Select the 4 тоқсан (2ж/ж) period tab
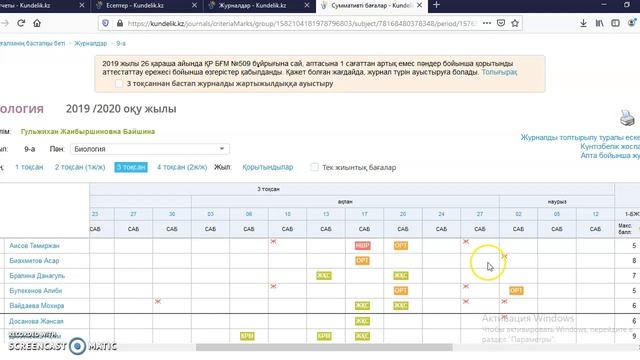This screenshot has height=360, width=640. pos(182,167)
